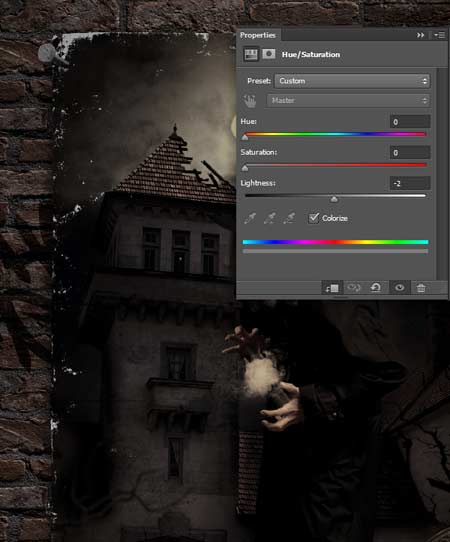Reset adjustment to defaults
This screenshot has width=450, height=542.
click(x=376, y=288)
